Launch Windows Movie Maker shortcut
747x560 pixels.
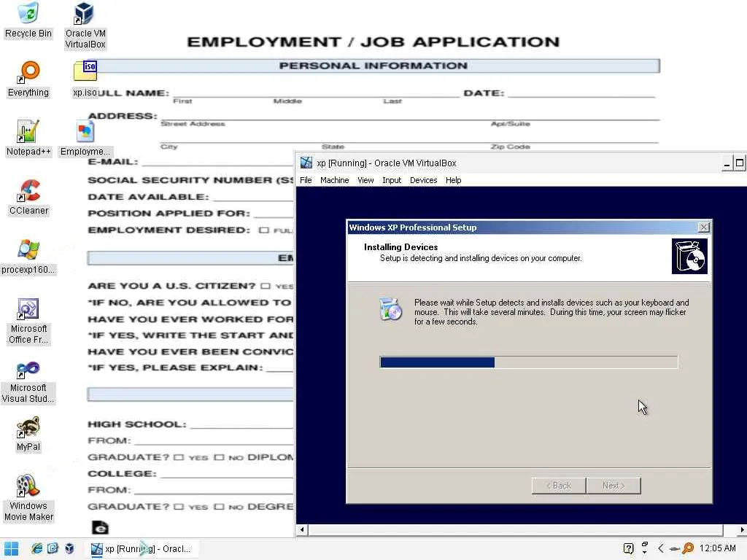28,498
